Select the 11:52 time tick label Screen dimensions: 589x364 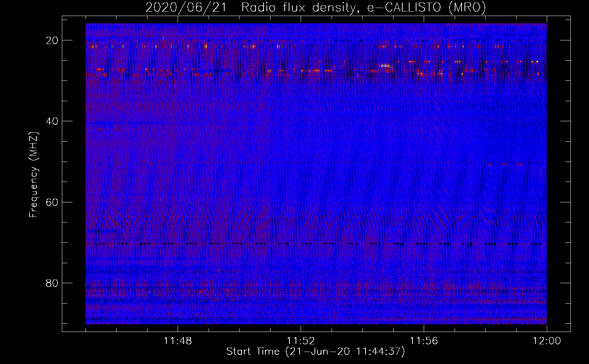(x=301, y=341)
